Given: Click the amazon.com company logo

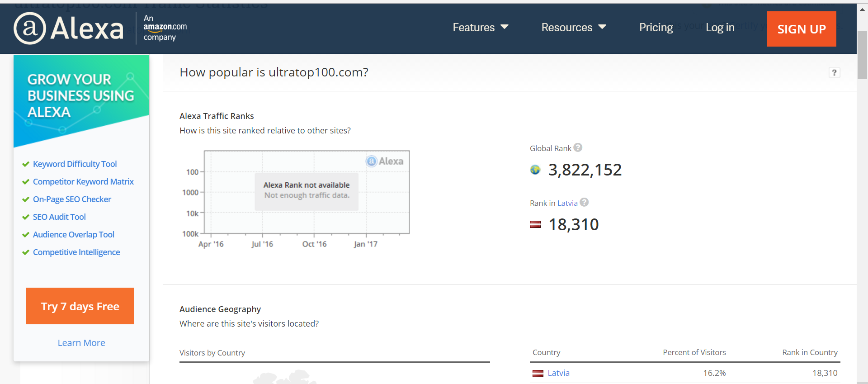Looking at the screenshot, I should click(x=165, y=28).
